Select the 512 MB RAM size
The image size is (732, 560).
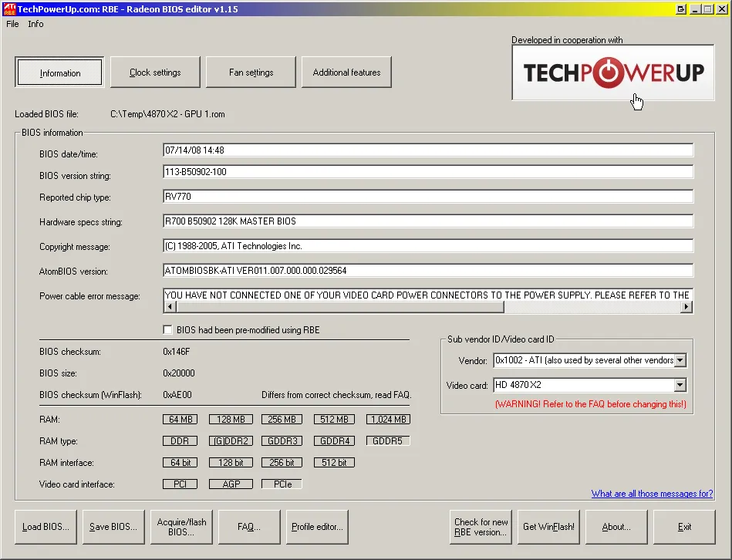point(334,419)
